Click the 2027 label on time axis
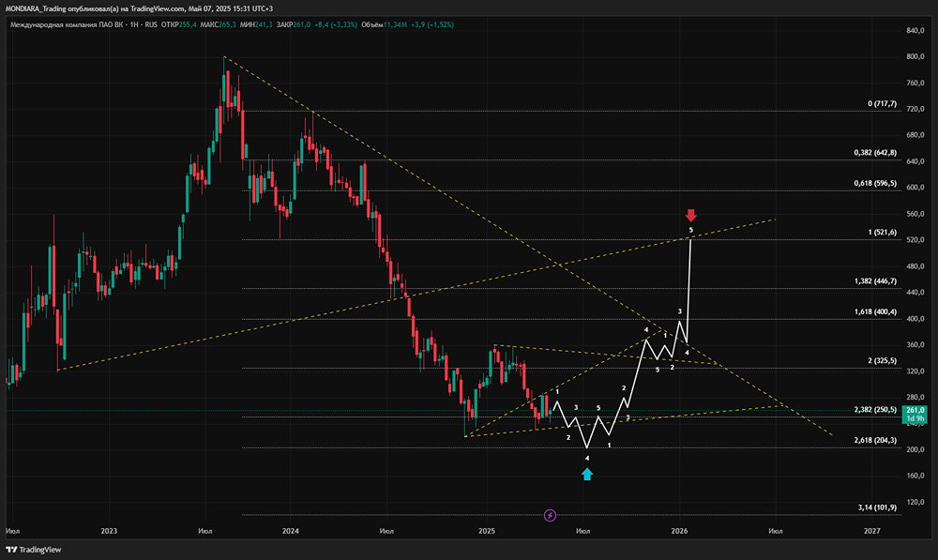This screenshot has width=938, height=560. pos(872,531)
